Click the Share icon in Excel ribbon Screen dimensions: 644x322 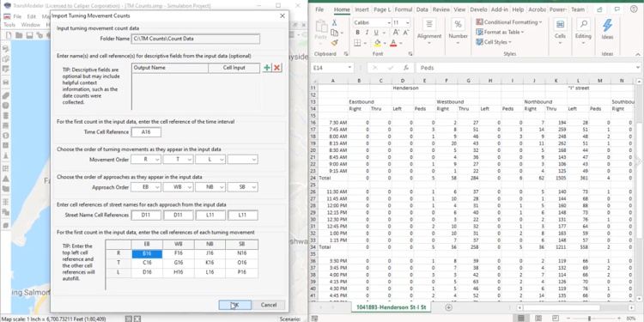coord(599,9)
